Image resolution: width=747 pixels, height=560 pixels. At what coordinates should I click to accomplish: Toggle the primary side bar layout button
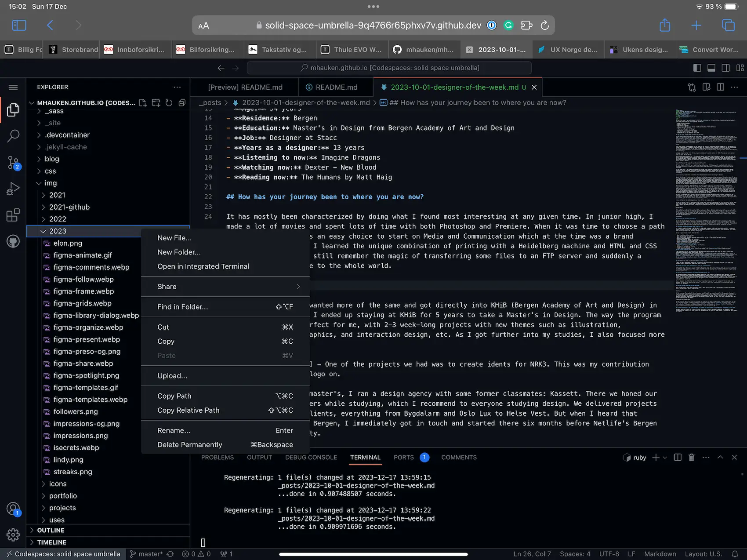pos(697,68)
